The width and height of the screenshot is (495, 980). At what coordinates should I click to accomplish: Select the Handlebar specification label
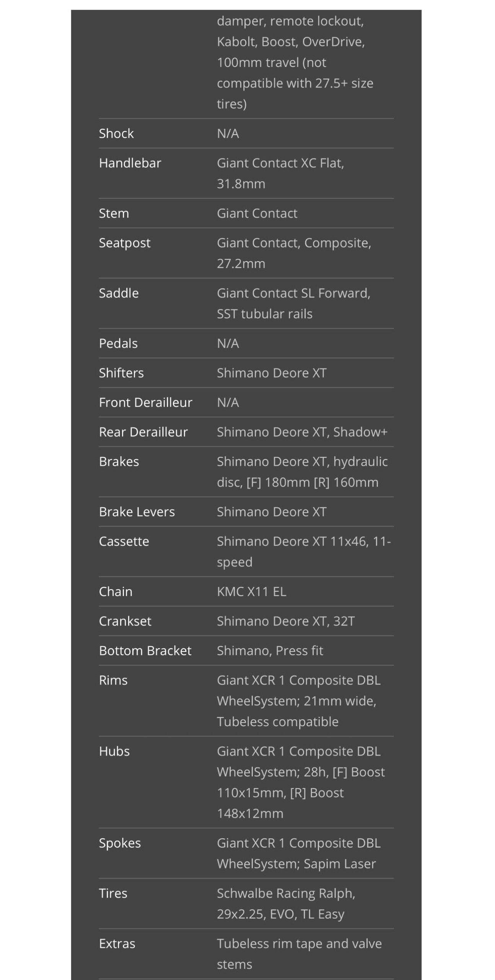click(x=130, y=163)
